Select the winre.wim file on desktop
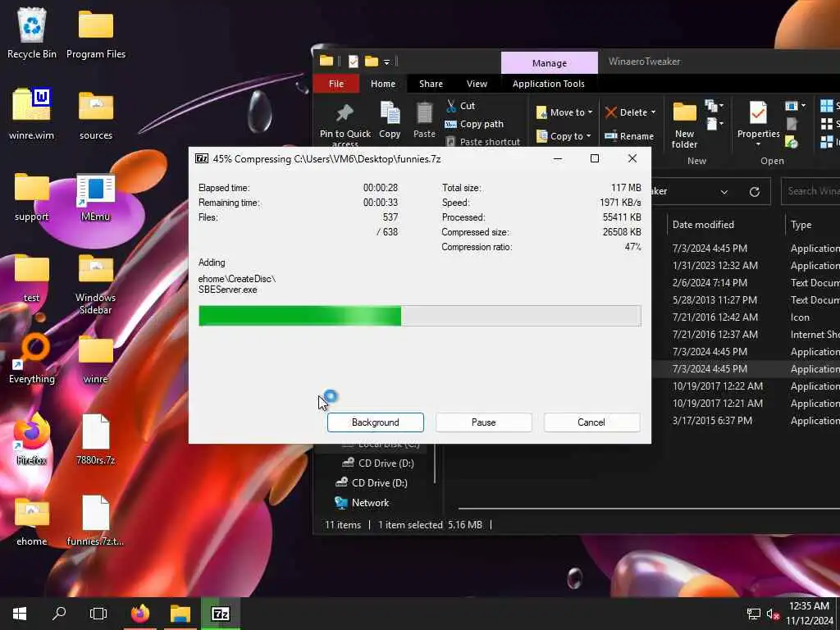Screen dimensions: 840x630 [x=32, y=113]
